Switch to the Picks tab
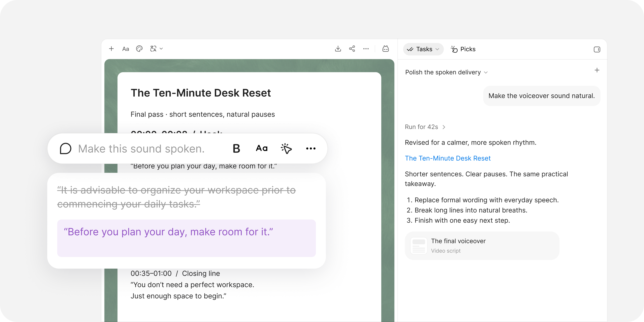This screenshot has width=644, height=322. (x=463, y=49)
